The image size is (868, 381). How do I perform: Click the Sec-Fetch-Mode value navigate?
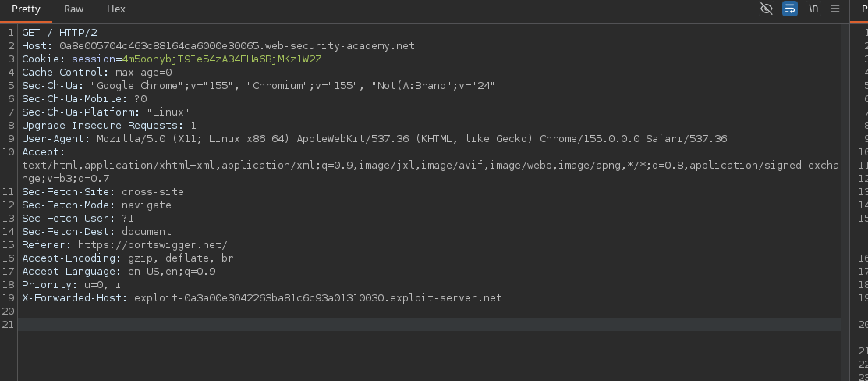click(x=147, y=206)
